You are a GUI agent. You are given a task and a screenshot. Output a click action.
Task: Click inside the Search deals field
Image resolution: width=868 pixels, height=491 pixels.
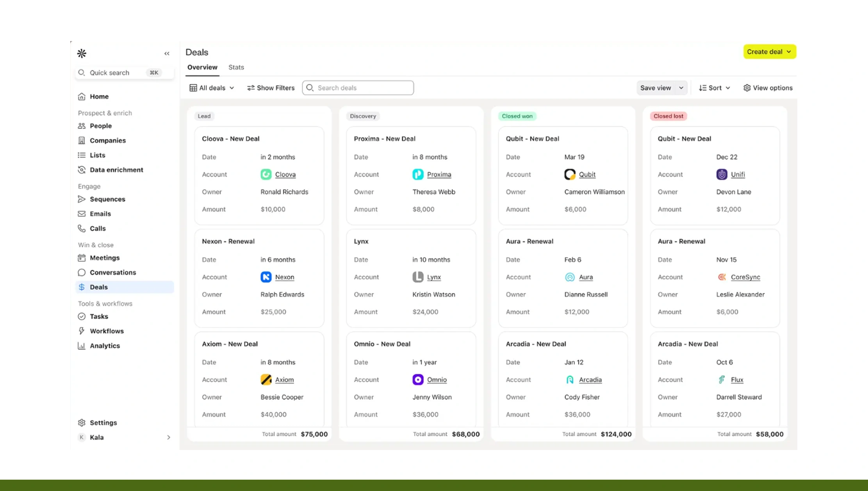coord(357,87)
